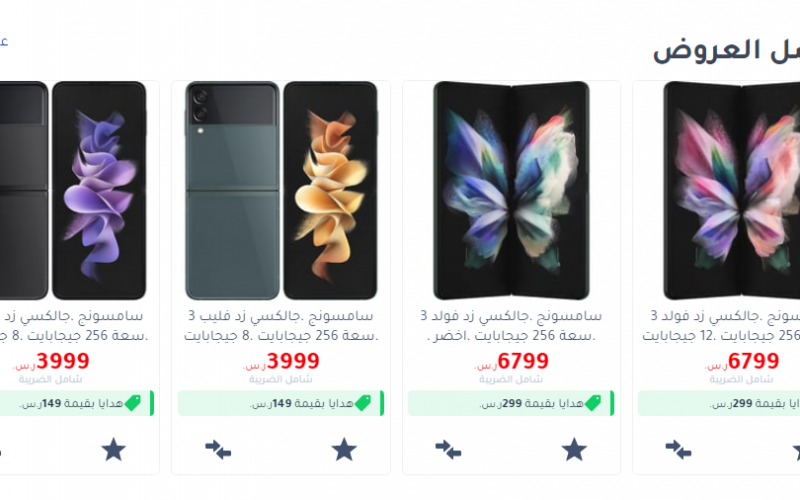Open green Galaxy Z Fold 3 product image

(x=511, y=190)
